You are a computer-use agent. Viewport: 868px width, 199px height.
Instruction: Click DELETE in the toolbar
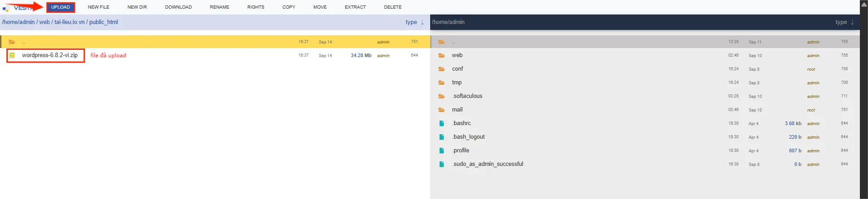tap(393, 7)
